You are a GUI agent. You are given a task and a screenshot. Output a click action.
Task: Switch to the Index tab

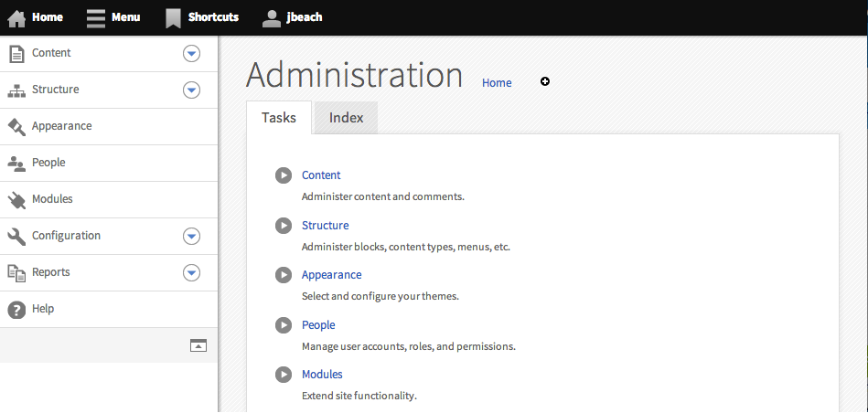point(346,118)
